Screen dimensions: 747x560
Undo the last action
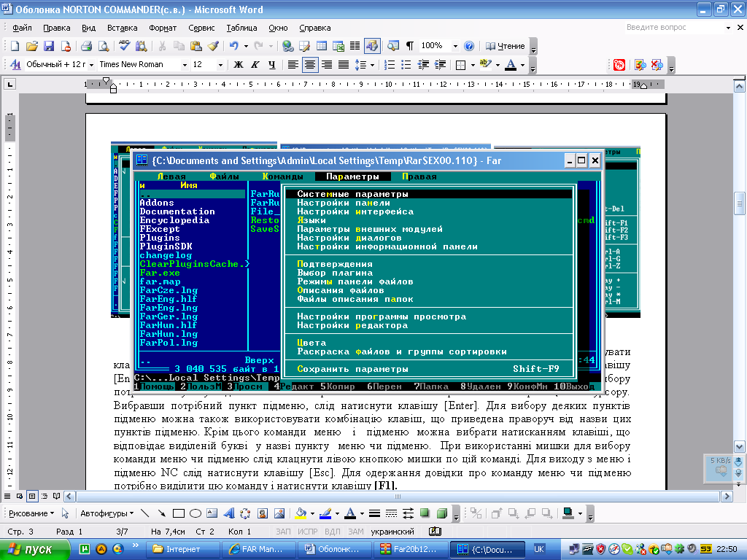[233, 46]
